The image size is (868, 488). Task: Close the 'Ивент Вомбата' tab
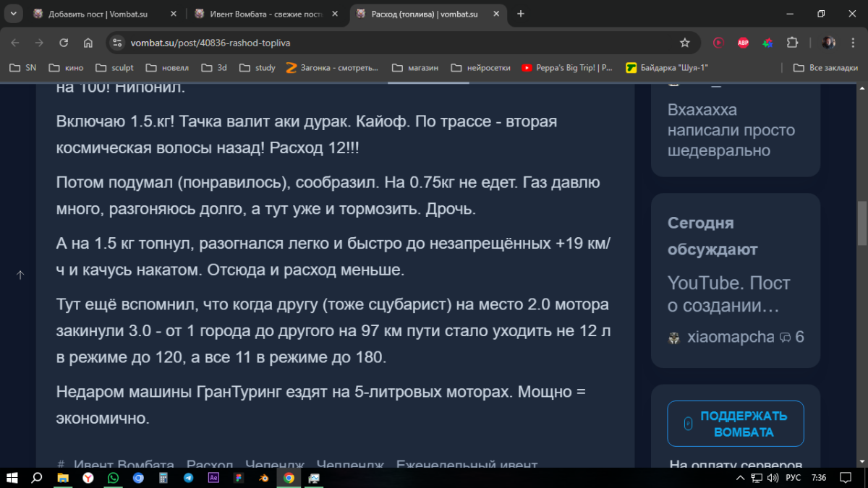(x=333, y=14)
